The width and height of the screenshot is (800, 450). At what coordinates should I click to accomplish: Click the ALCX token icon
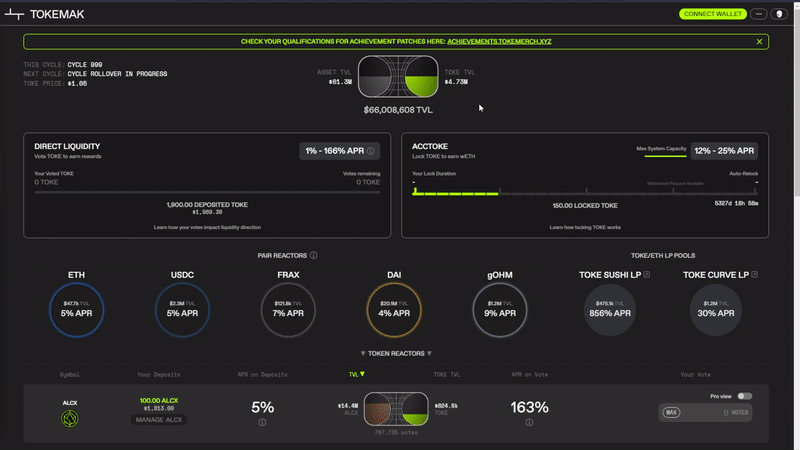(70, 418)
